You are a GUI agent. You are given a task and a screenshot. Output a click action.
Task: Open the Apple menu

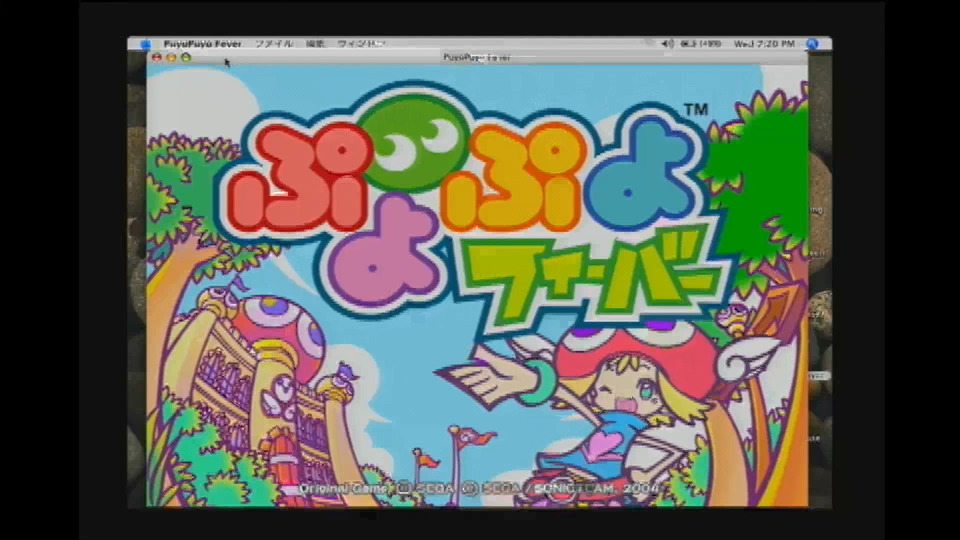(x=145, y=44)
